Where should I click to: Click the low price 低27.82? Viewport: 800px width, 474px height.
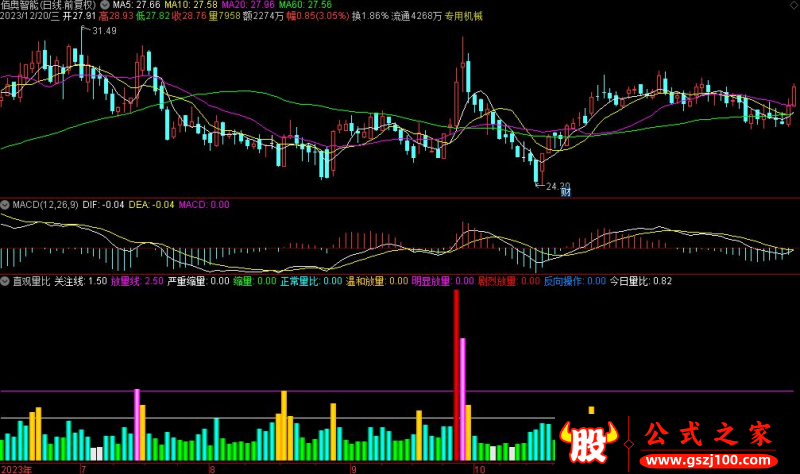click(x=153, y=16)
